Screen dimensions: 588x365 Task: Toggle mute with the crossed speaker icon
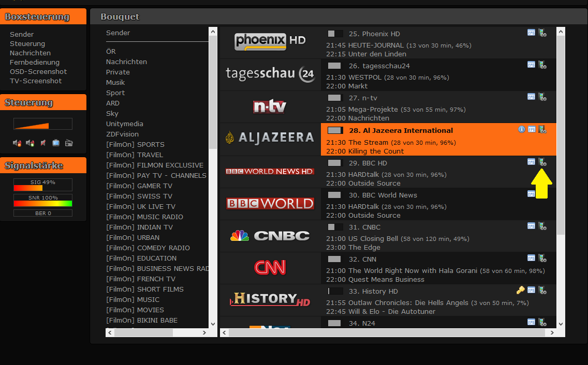coord(43,143)
